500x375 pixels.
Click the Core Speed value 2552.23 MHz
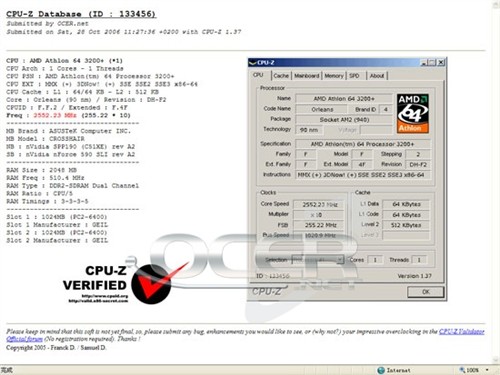pyautogui.click(x=319, y=204)
